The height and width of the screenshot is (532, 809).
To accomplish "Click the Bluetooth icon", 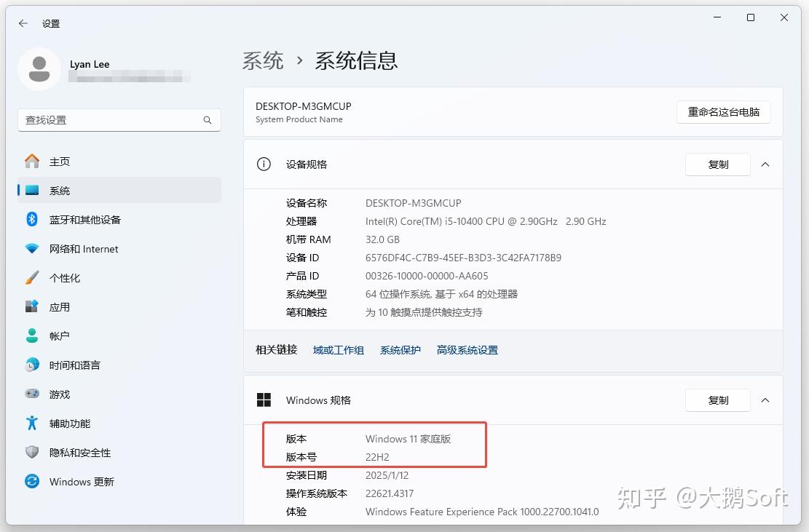I will click(x=32, y=220).
